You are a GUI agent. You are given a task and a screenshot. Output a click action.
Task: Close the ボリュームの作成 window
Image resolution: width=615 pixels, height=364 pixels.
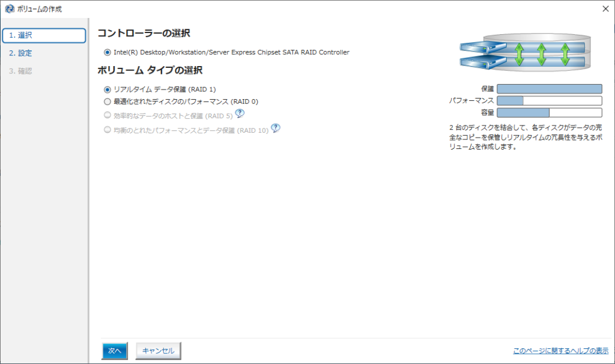pyautogui.click(x=605, y=9)
